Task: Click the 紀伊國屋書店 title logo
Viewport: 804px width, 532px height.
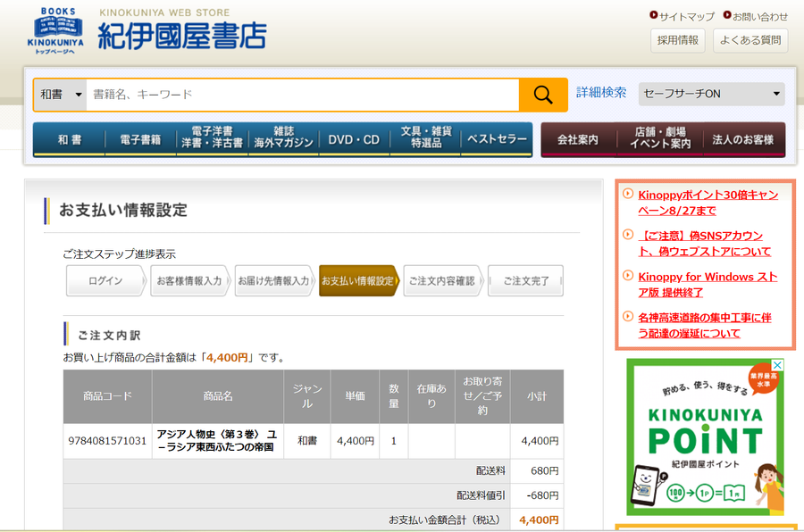Action: point(182,36)
